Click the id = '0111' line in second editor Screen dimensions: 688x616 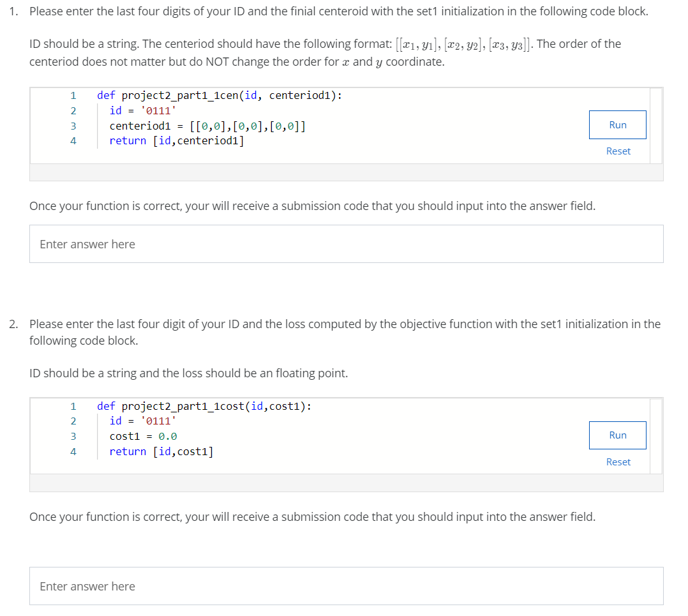point(142,421)
